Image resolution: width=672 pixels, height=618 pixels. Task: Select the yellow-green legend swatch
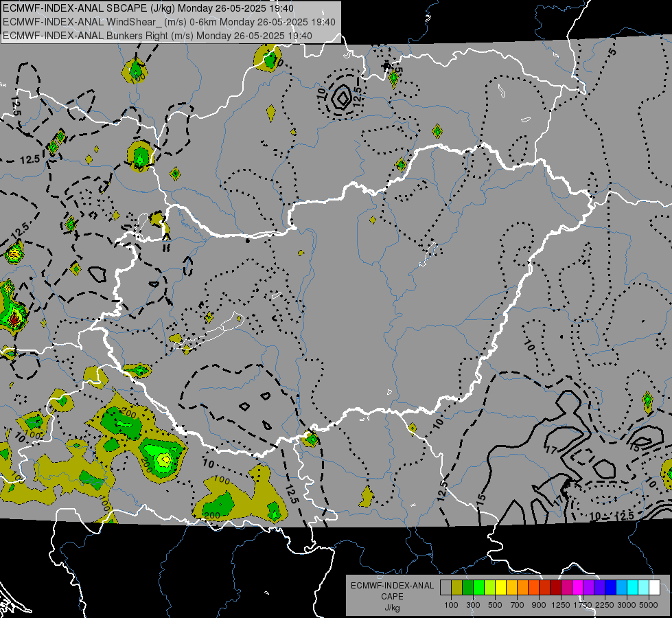click(x=489, y=588)
